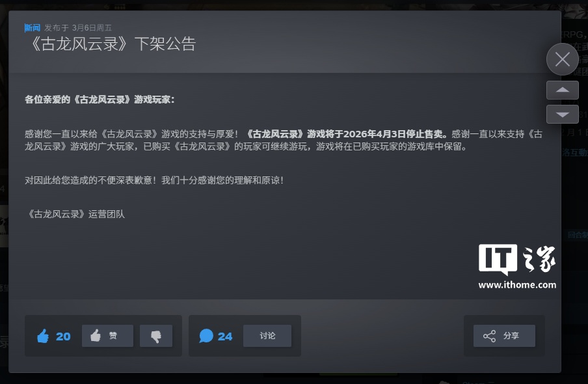Go to next announcement with down arrow

click(562, 115)
